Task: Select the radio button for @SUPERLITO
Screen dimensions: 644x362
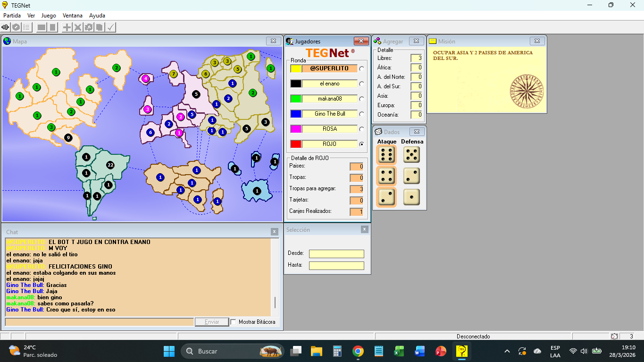Action: pyautogui.click(x=361, y=68)
